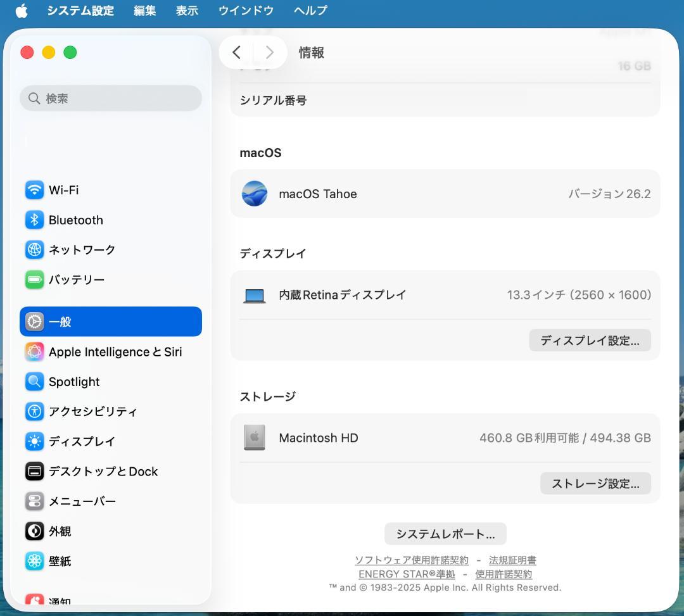684x616 pixels.
Task: Click inside the 検索 search field
Action: coord(110,98)
